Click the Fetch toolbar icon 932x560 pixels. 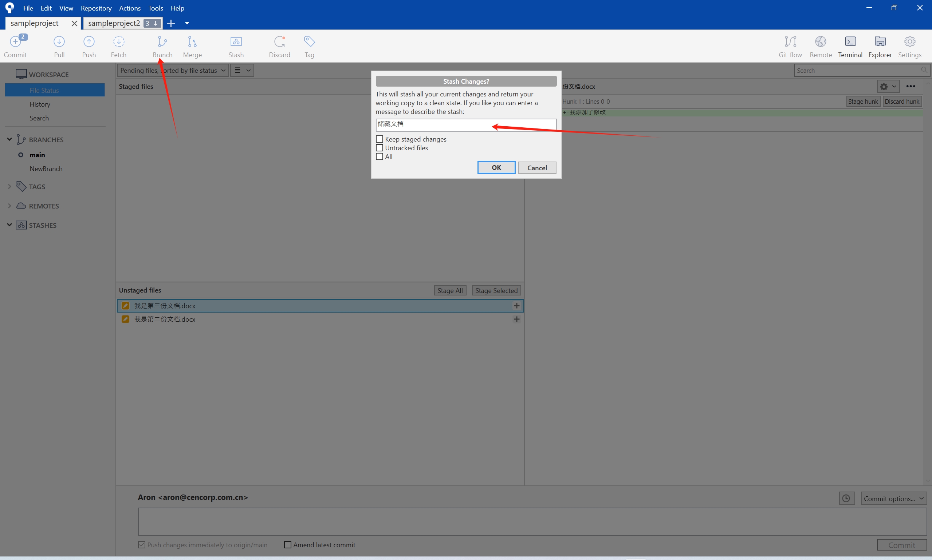pyautogui.click(x=119, y=46)
